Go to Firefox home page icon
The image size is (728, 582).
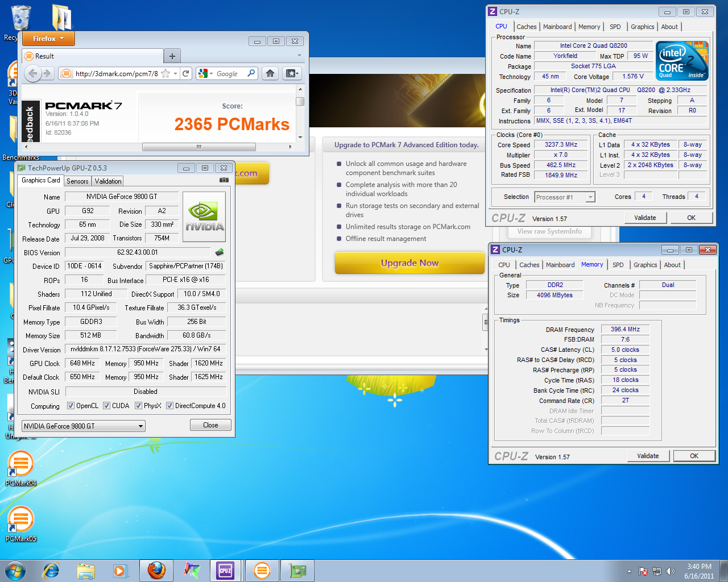click(271, 73)
